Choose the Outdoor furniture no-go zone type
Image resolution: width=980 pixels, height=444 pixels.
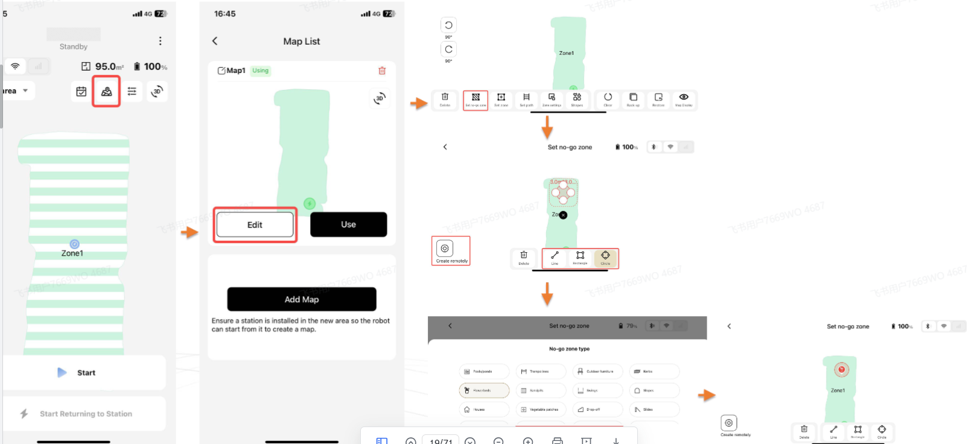point(597,372)
